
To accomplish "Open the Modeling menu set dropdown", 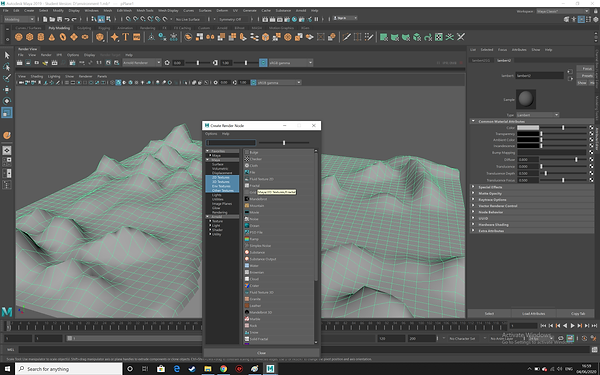I will (x=19, y=19).
